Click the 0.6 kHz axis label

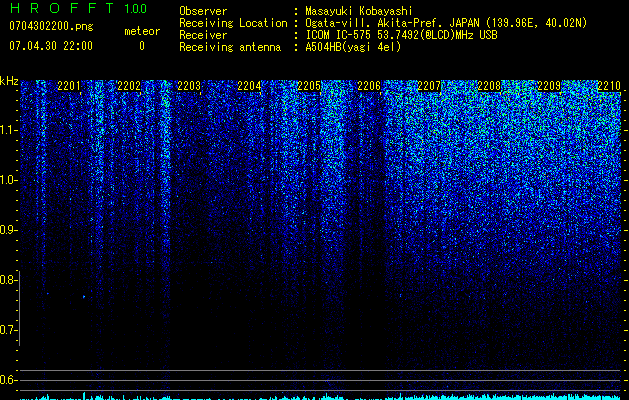point(8,380)
